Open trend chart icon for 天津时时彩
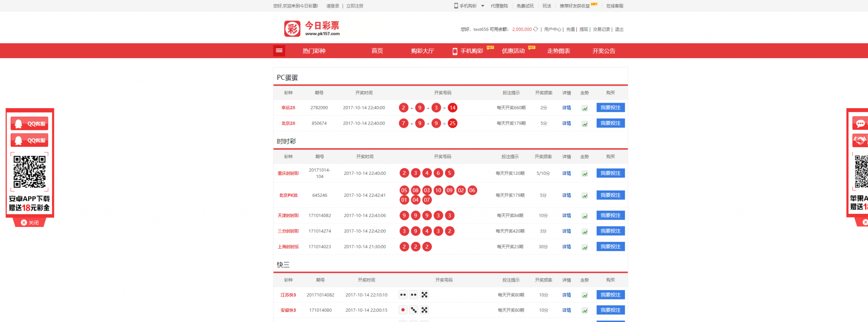This screenshot has height=322, width=868. click(x=584, y=216)
